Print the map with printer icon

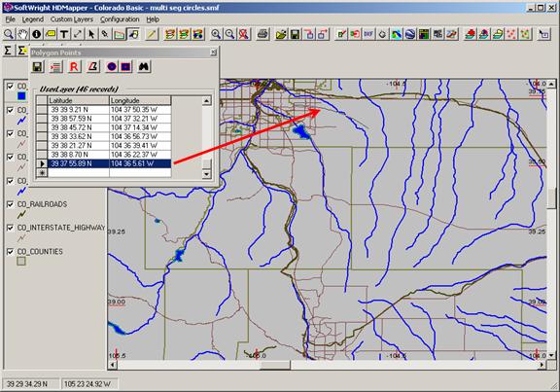pyautogui.click(x=262, y=34)
